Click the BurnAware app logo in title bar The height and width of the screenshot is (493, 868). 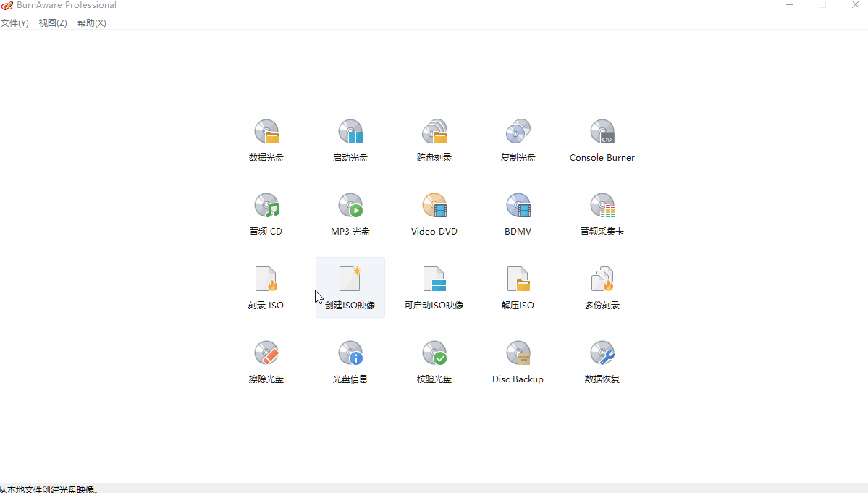tap(7, 6)
